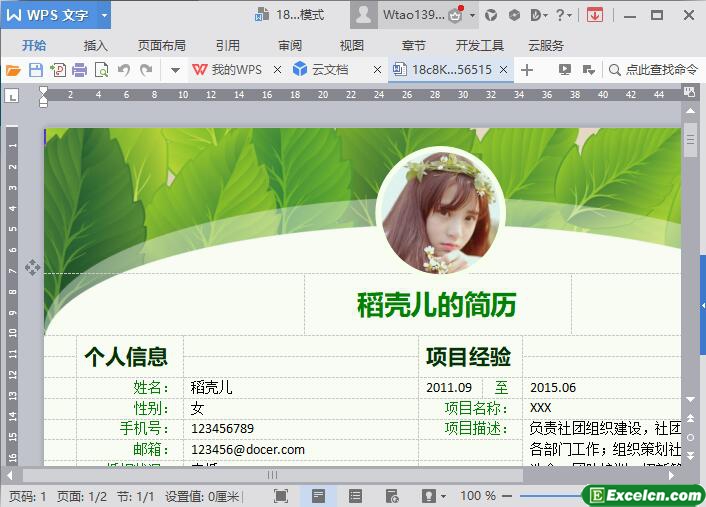Click the user avatar picture
Viewport: 706px width, 507px height.
tap(363, 15)
